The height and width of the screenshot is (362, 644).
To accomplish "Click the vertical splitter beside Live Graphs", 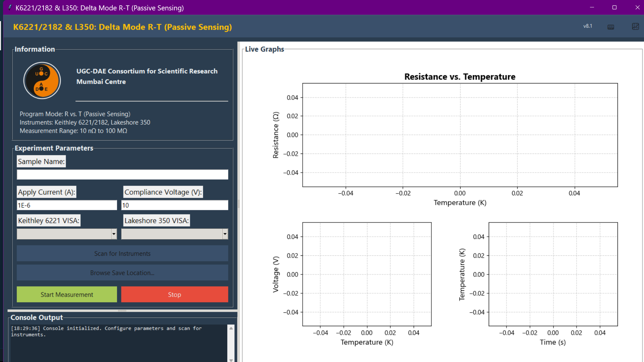I will [x=238, y=204].
